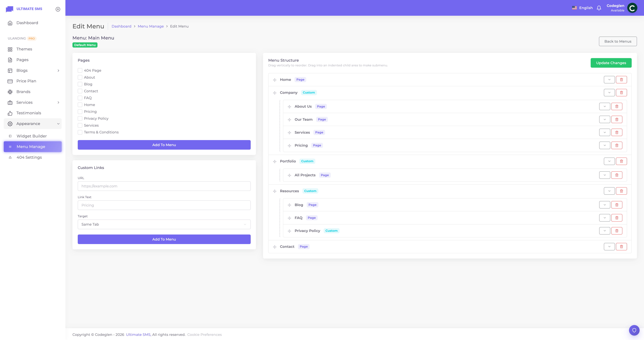Switch language via English selector

click(x=582, y=8)
